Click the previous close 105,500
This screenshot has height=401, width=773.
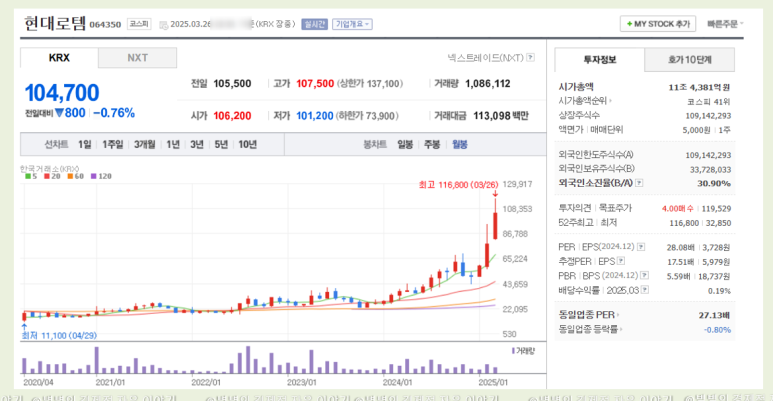tap(232, 84)
